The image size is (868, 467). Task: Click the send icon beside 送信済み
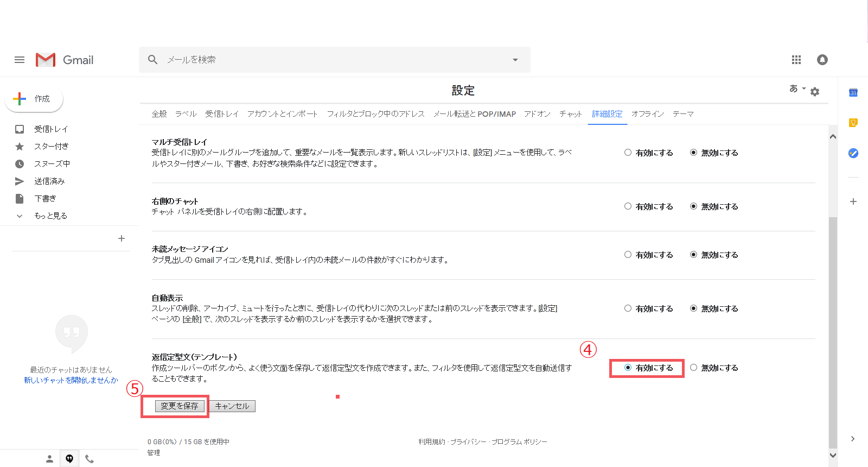(20, 181)
